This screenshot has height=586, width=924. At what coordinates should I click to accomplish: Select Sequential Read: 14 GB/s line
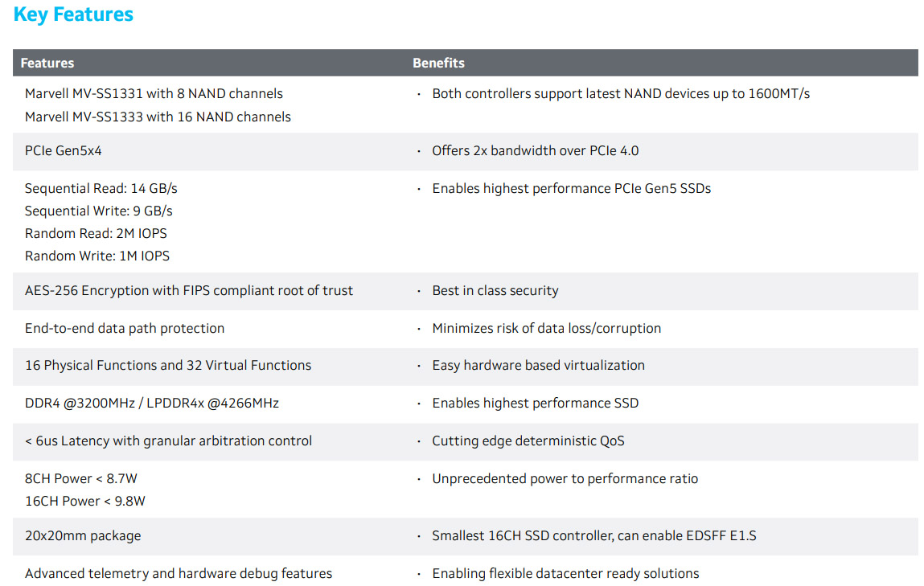point(101,188)
